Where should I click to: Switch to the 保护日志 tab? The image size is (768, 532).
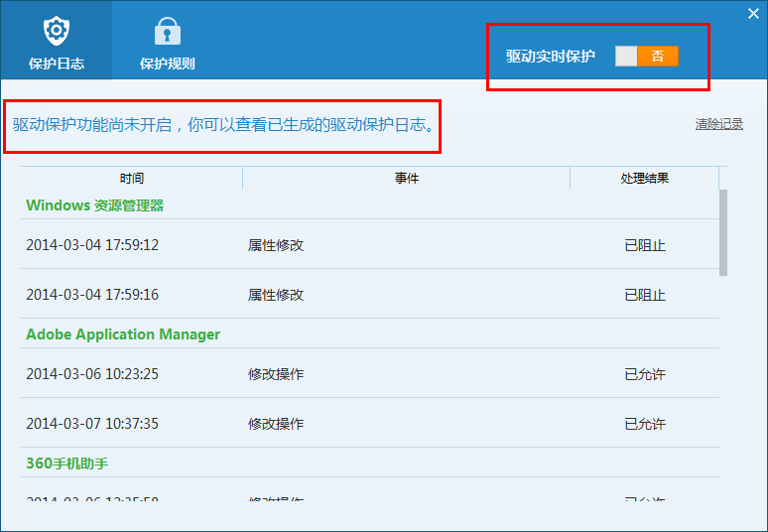57,40
